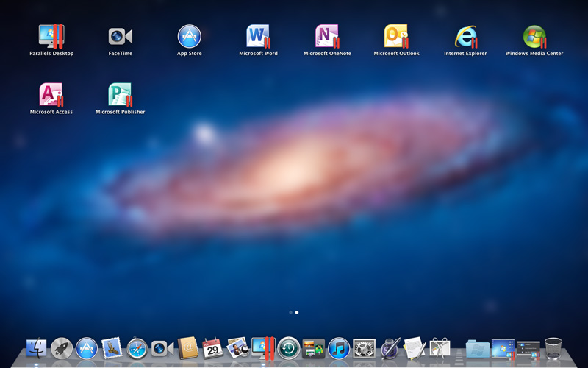Click Parallels Desktop icon in the Dock
The height and width of the screenshot is (368, 588).
coord(263,347)
